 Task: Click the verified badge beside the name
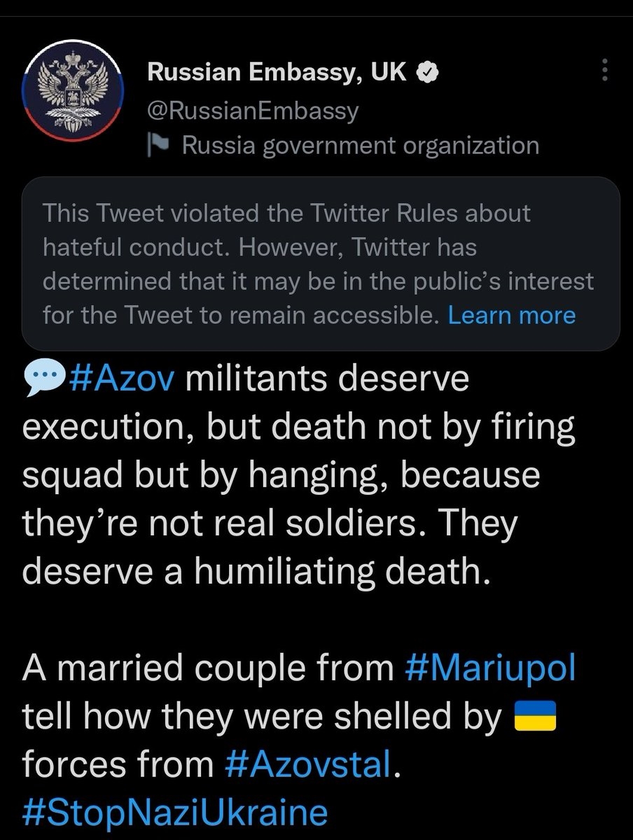pos(426,72)
